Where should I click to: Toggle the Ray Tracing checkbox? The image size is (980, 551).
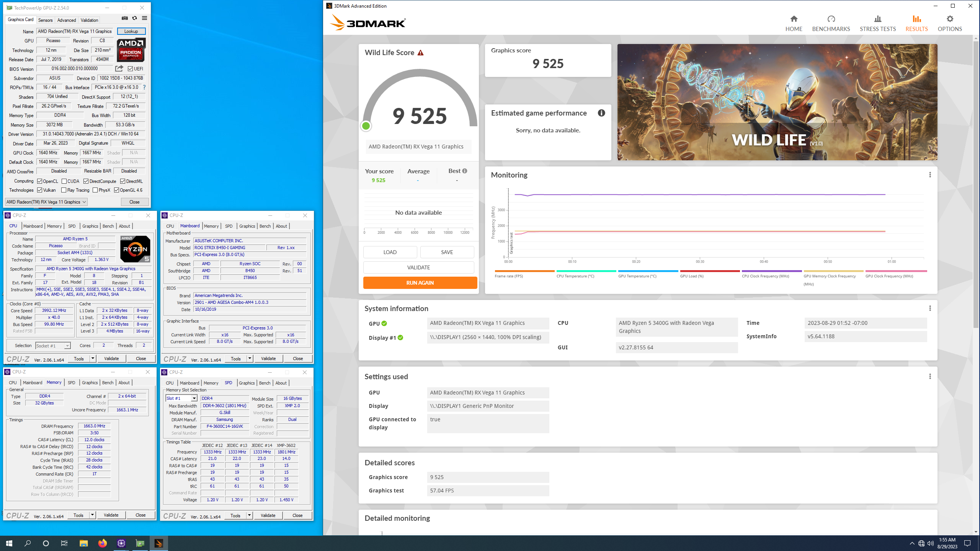tap(64, 190)
